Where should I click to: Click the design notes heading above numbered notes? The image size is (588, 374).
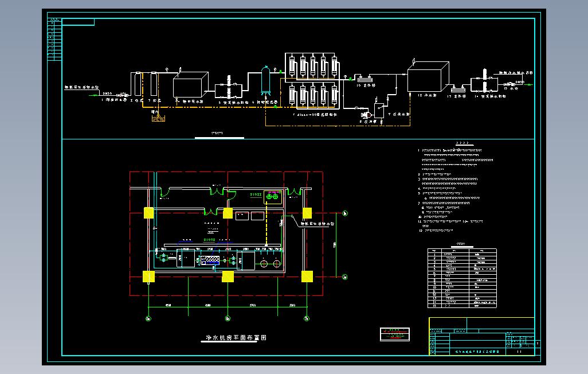tap(462, 143)
